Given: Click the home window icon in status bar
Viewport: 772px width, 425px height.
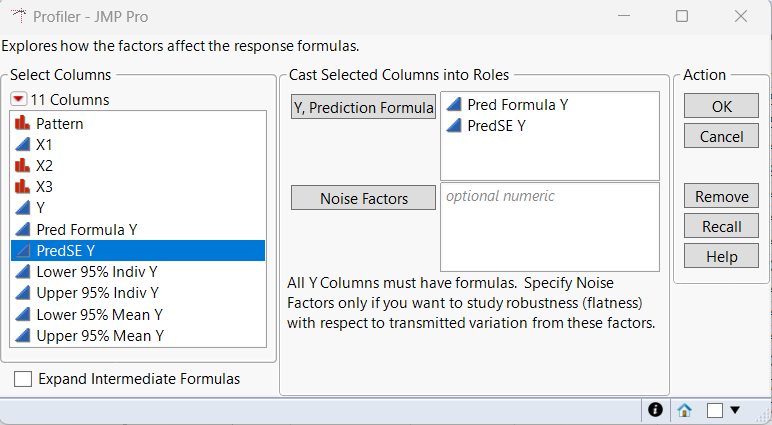Looking at the screenshot, I should [685, 409].
